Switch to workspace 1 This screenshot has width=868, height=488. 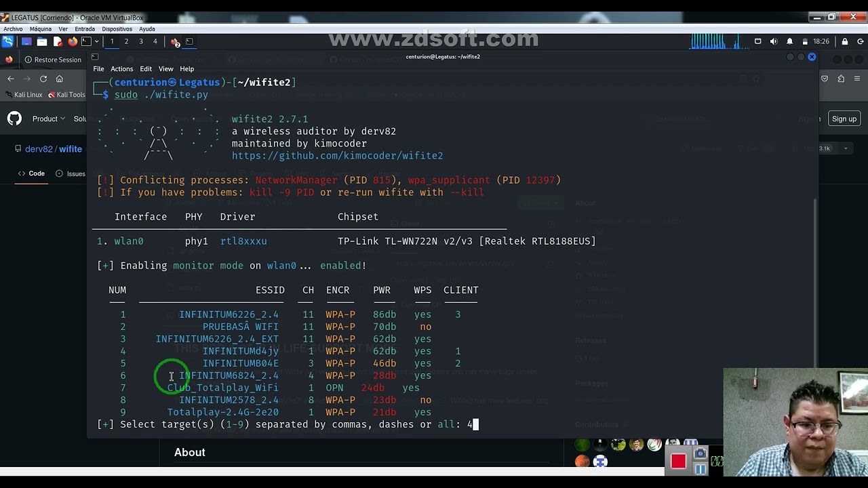click(112, 41)
